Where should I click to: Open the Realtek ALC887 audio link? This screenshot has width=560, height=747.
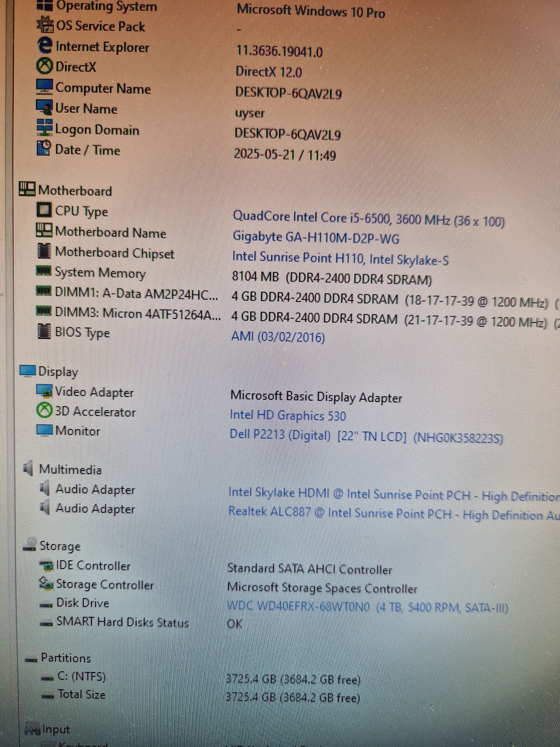click(394, 513)
